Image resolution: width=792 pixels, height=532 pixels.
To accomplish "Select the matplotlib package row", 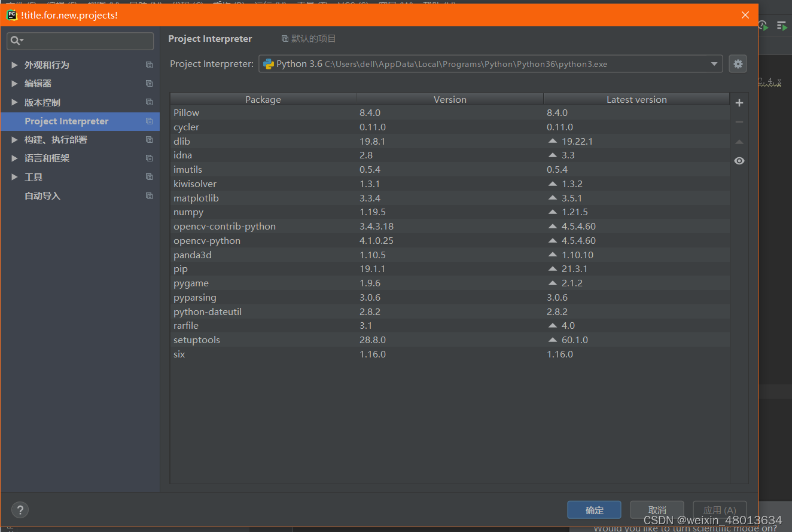I will point(450,198).
